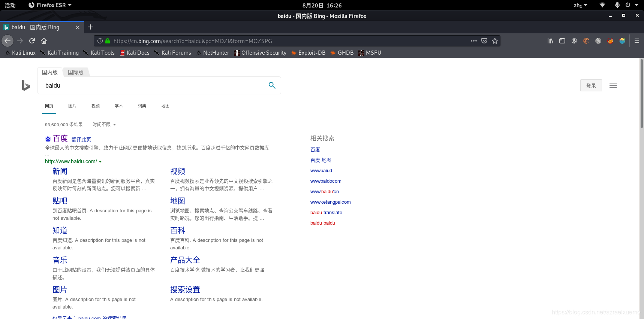Image resolution: width=644 pixels, height=319 pixels.
Task: Open page actions three-dot menu
Action: pyautogui.click(x=474, y=41)
